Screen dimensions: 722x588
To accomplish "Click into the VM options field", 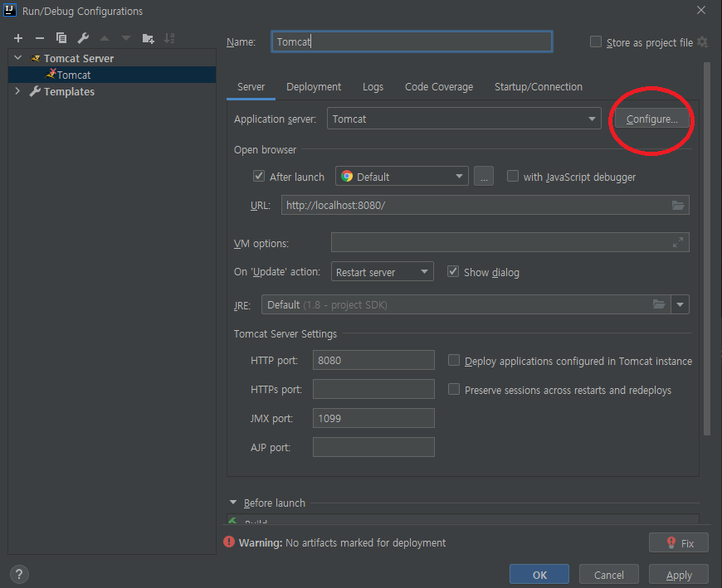I will (x=510, y=242).
